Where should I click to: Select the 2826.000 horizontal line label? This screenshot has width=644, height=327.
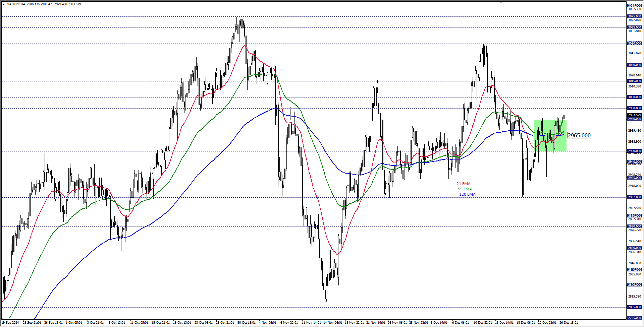point(634,285)
